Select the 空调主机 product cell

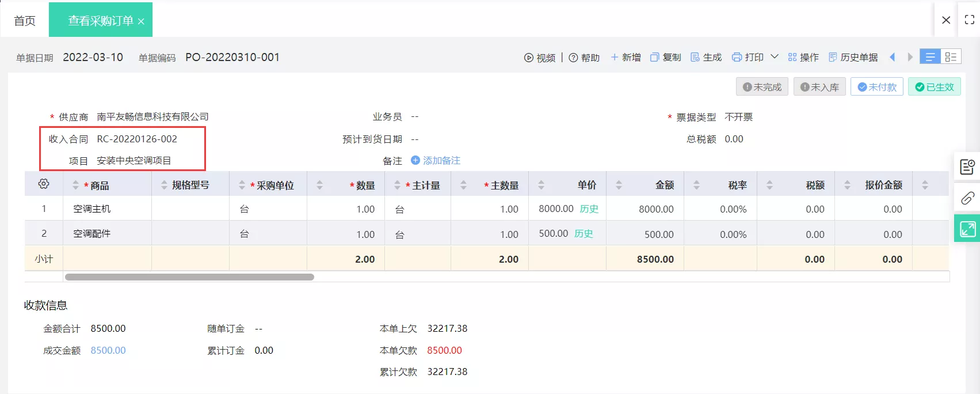coord(107,209)
